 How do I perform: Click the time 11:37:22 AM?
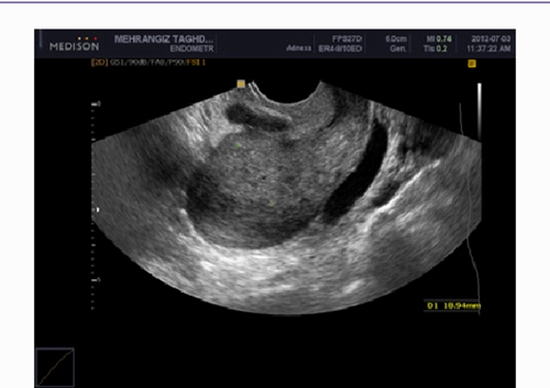coord(488,48)
